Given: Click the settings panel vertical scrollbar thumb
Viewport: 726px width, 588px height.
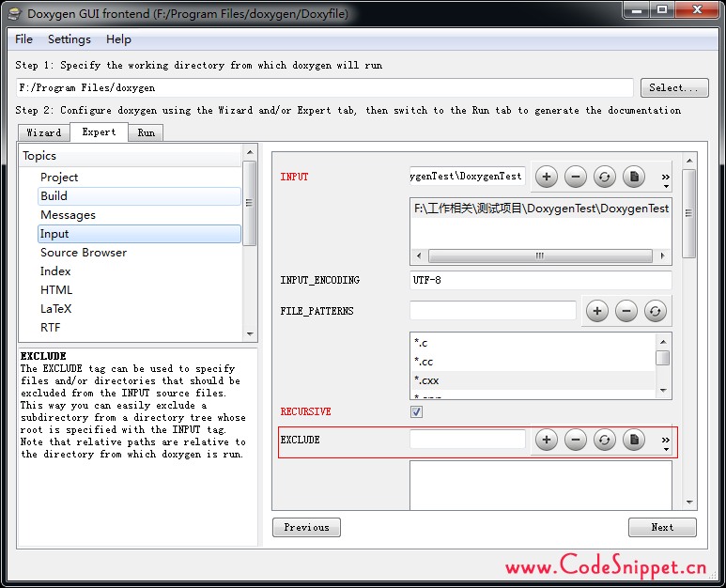Looking at the screenshot, I should (689, 213).
